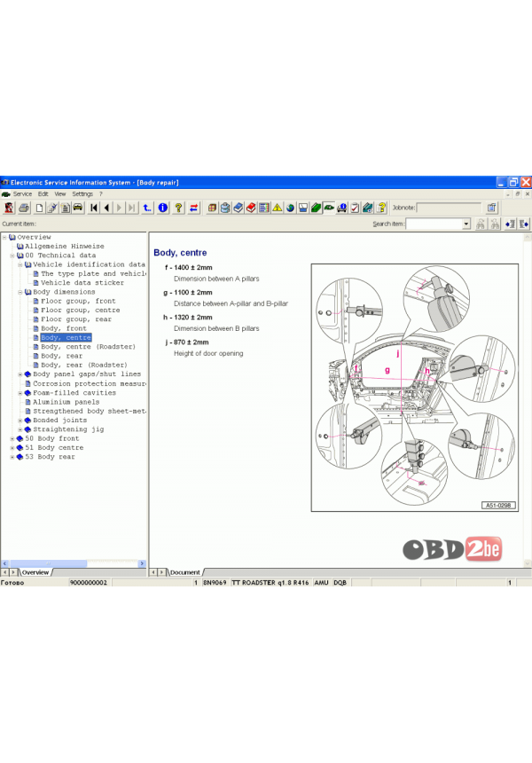The height and width of the screenshot is (763, 532).
Task: Click the blue info circle toolbar icon
Action: [x=163, y=208]
